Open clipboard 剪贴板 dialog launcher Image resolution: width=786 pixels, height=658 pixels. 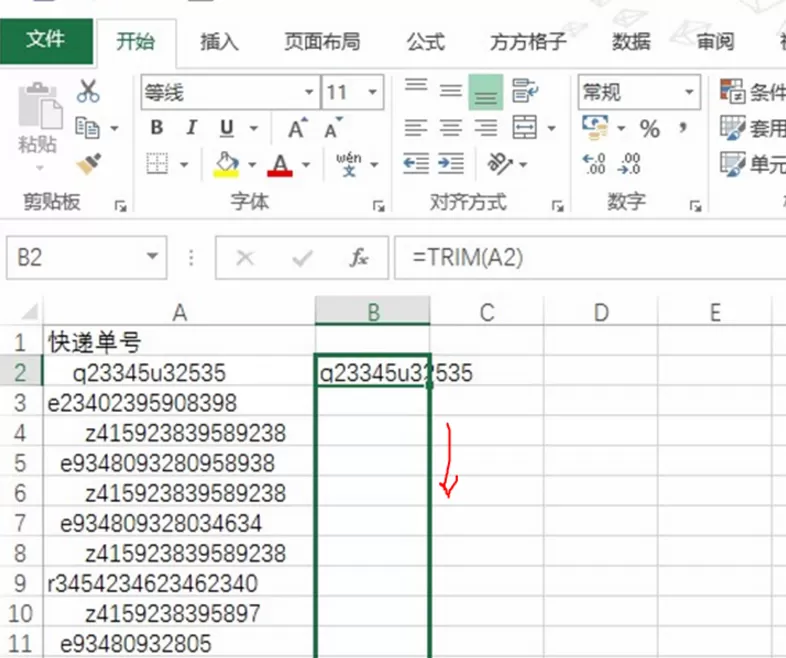pos(120,205)
